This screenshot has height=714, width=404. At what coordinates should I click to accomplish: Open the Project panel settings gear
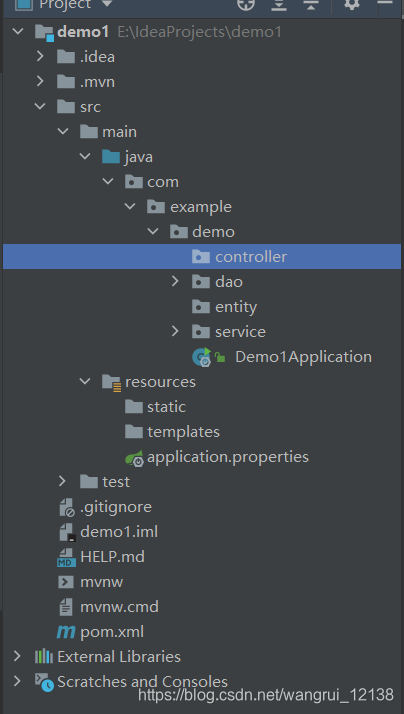click(x=352, y=4)
